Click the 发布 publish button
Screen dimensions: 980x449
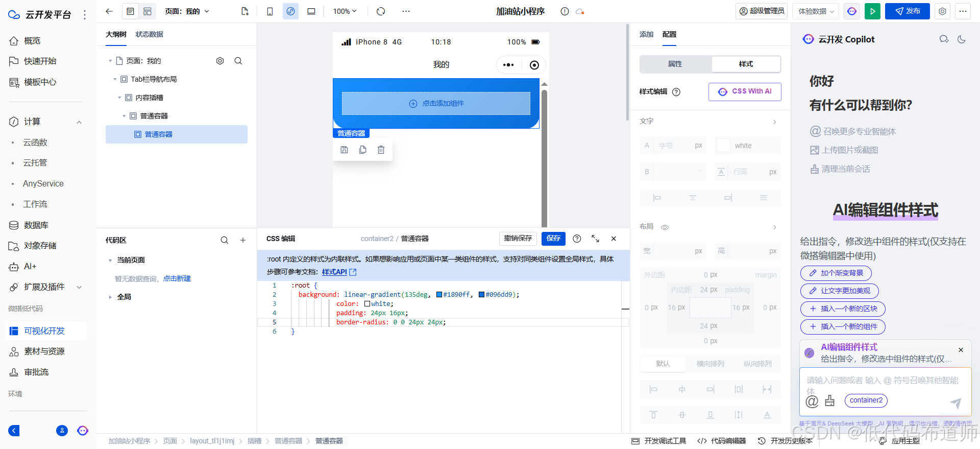click(908, 11)
